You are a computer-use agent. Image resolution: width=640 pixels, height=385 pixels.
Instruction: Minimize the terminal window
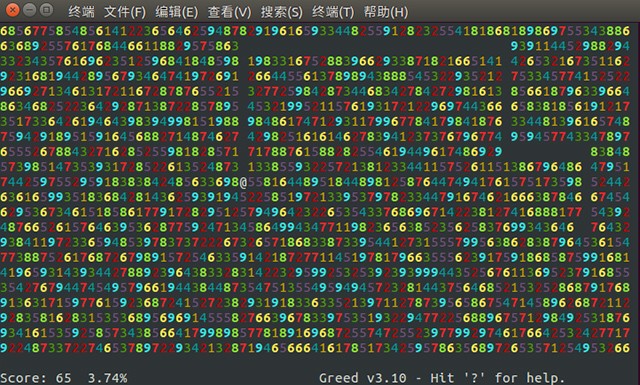(30, 9)
